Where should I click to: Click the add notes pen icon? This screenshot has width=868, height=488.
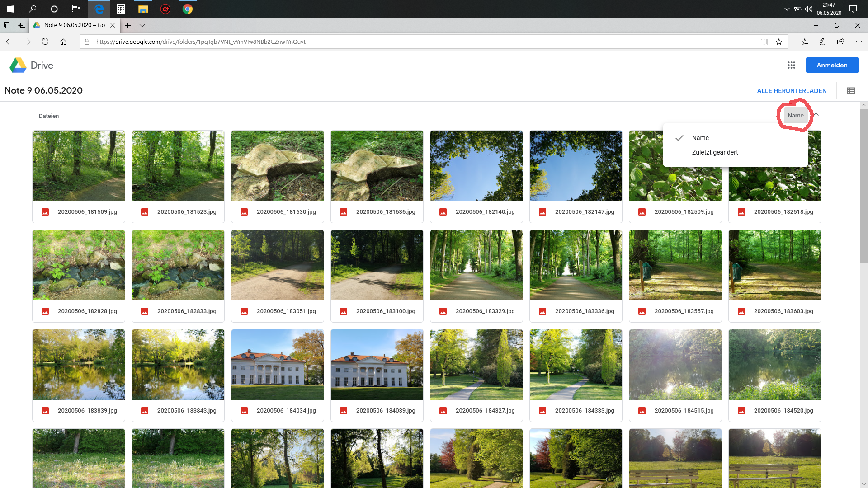[823, 42]
